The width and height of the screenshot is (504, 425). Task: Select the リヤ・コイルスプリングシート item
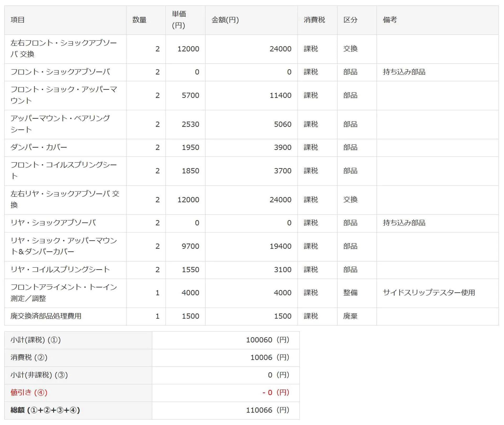60,269
